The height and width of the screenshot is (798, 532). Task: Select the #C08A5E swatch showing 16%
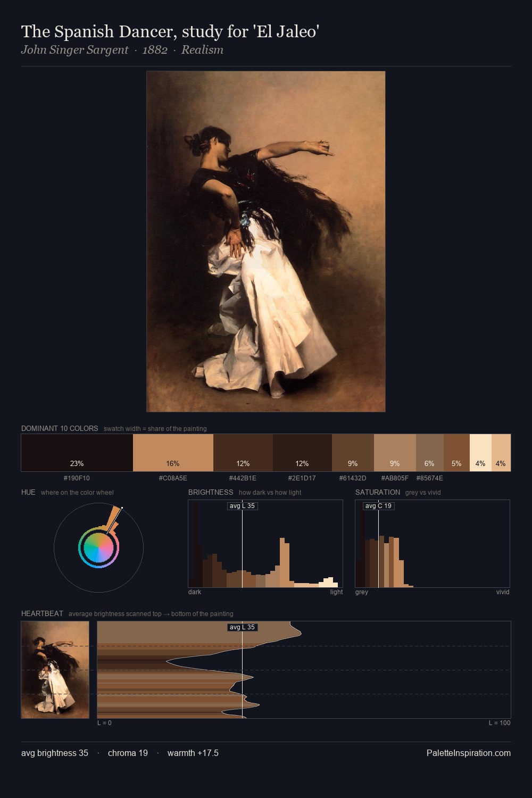[x=173, y=453]
